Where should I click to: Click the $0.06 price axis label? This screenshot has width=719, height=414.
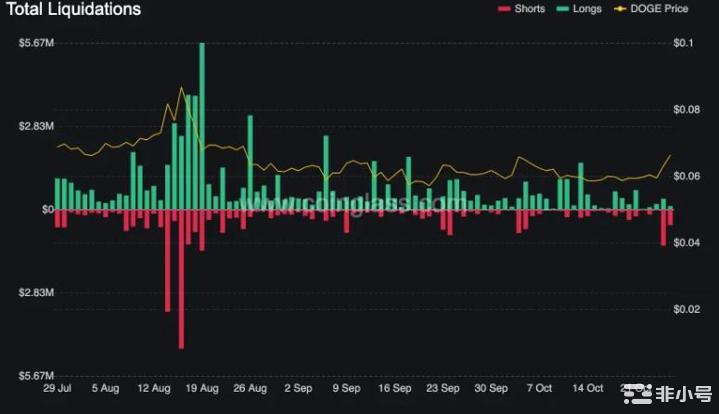[x=686, y=177]
